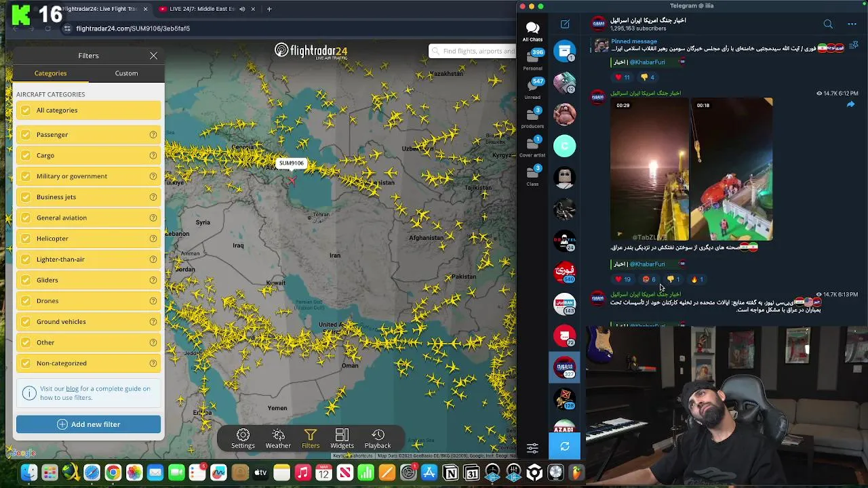Open Telegram channel three-dot menu
Viewport: 868px width, 488px height.
[852, 24]
